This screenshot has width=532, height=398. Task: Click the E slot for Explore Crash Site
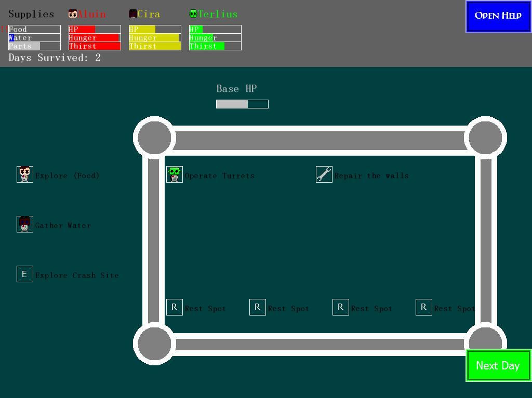[25, 274]
